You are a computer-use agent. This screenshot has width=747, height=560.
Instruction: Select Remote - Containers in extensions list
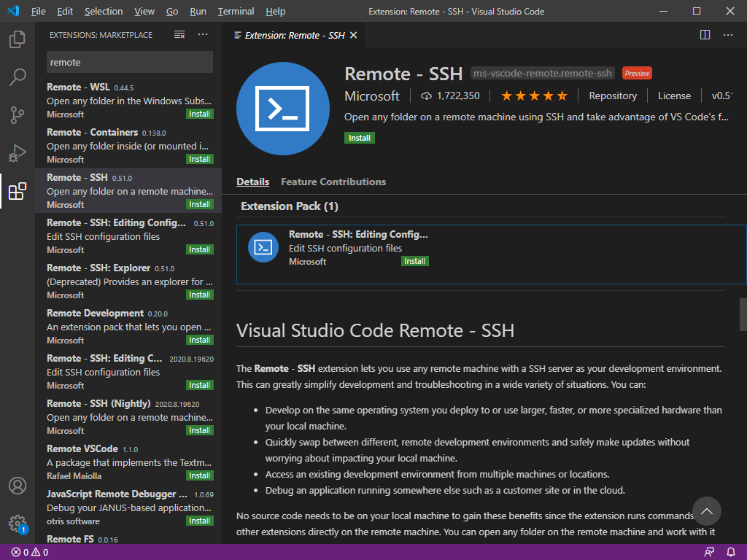click(128, 145)
